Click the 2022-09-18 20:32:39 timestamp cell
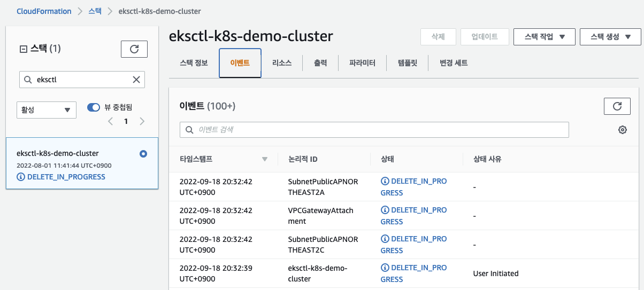 216,273
